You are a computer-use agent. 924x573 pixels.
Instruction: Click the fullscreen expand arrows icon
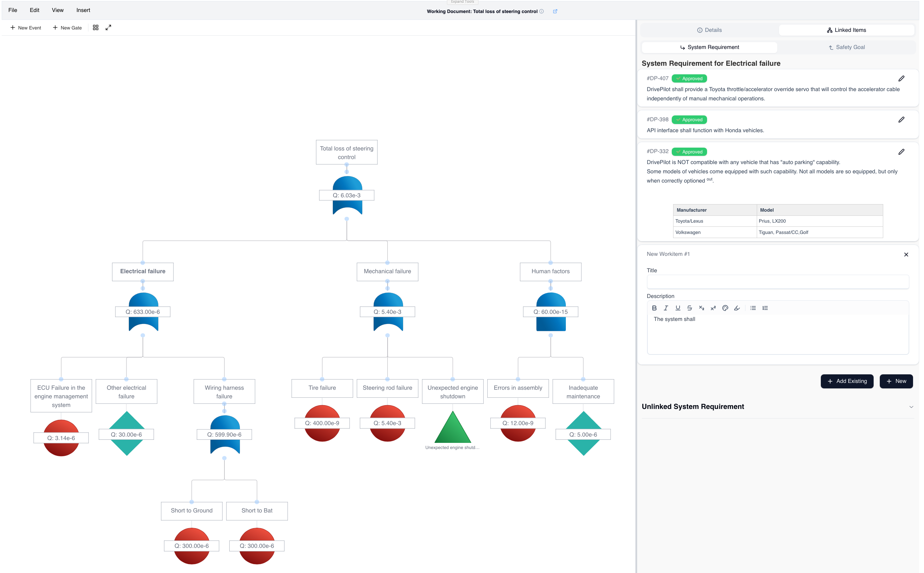(x=108, y=28)
